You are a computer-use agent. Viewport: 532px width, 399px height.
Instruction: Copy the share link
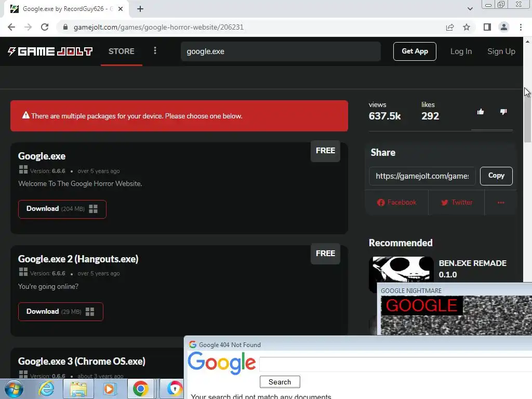496,176
